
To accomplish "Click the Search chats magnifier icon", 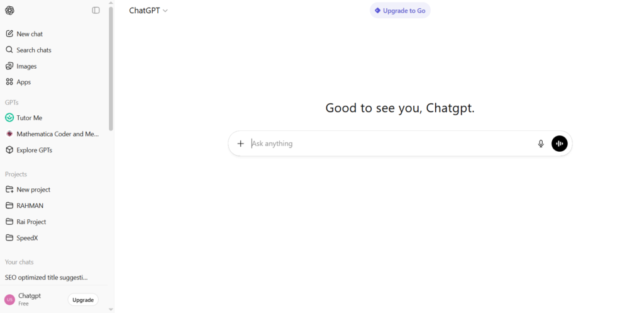I will coord(9,50).
